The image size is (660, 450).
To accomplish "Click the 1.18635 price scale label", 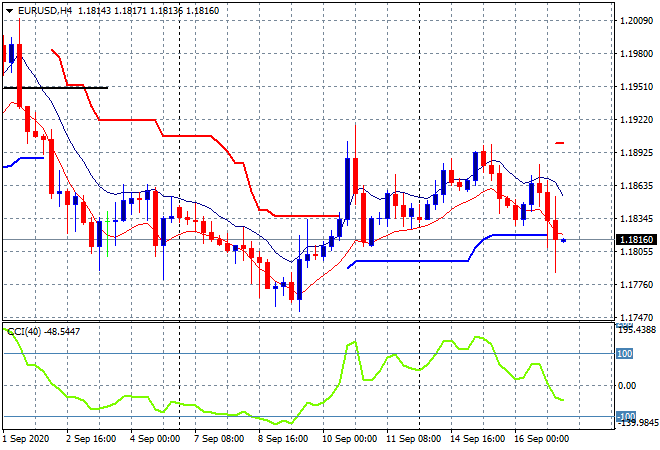I will 637,186.
